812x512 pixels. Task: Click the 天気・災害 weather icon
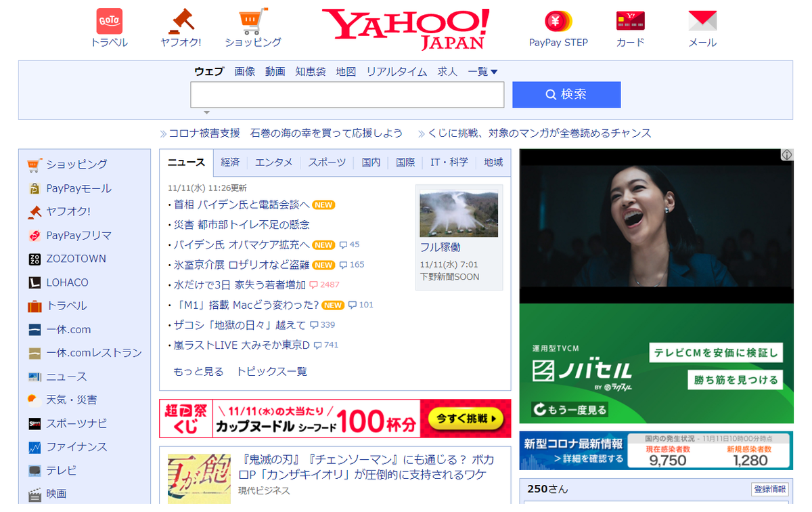[x=35, y=400]
